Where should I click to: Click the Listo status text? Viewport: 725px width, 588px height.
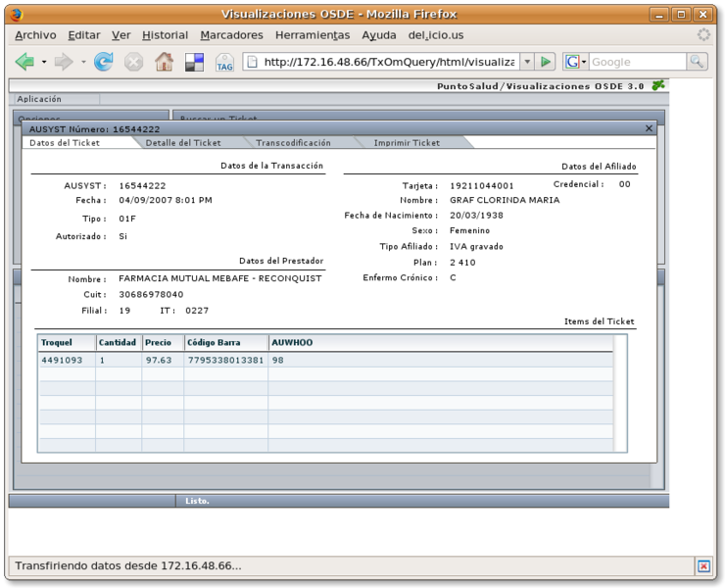(x=198, y=501)
